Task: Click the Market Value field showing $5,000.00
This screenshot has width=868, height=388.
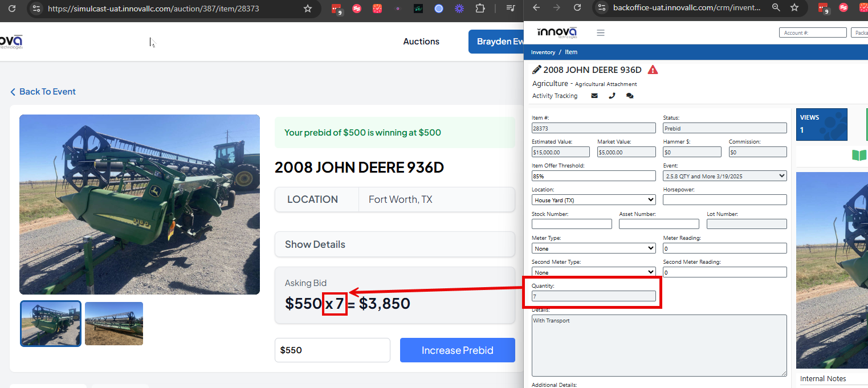Action: tap(626, 152)
